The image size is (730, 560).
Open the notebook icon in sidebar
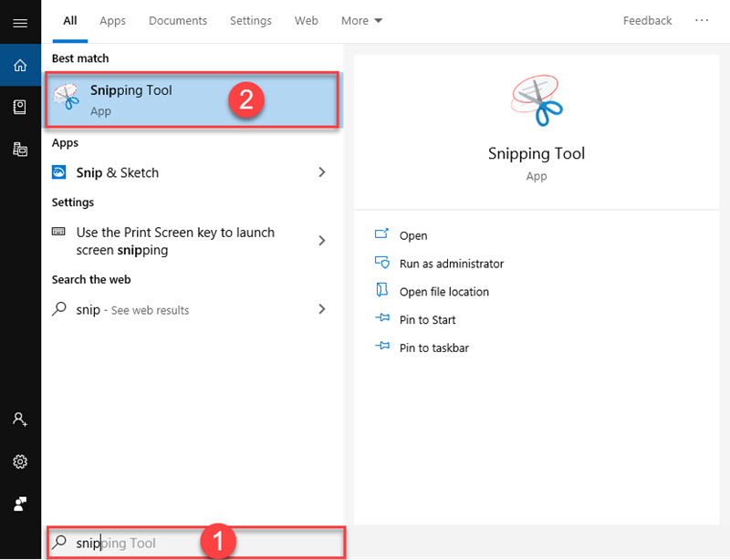[x=19, y=107]
